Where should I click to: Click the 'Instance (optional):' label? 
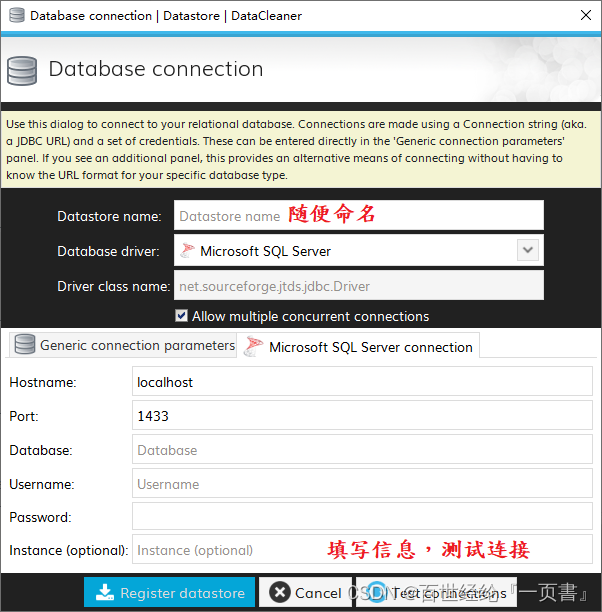coord(69,550)
